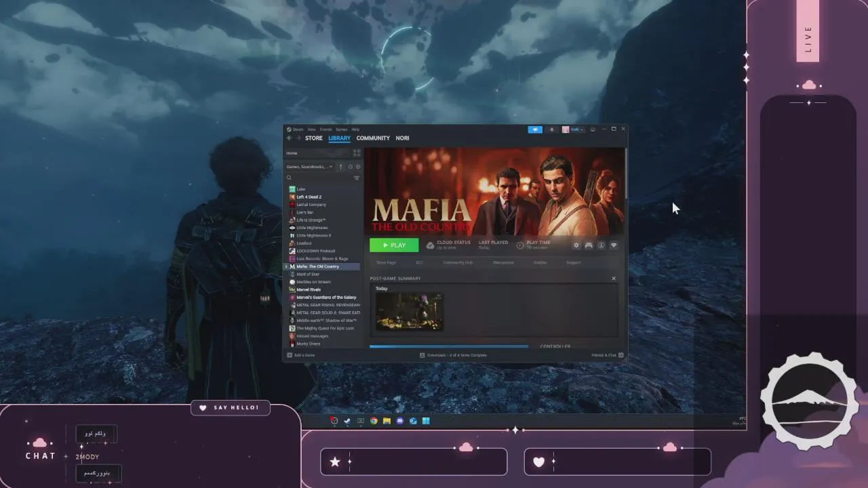This screenshot has width=868, height=488.
Task: Open File Explorer from the taskbar
Action: point(387,421)
